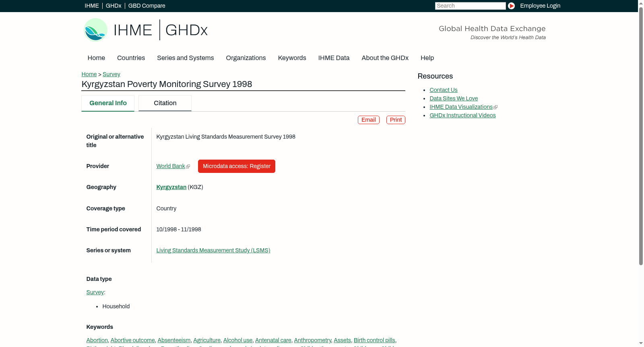Open the Help menu
Image resolution: width=644 pixels, height=347 pixels.
point(427,58)
